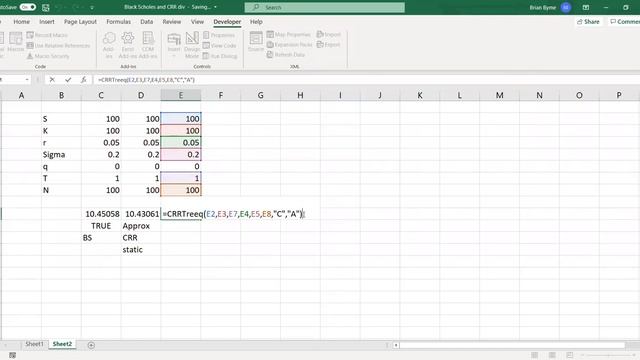Screen dimensions: 640x360
Task: Select column C header
Action: pos(101,95)
